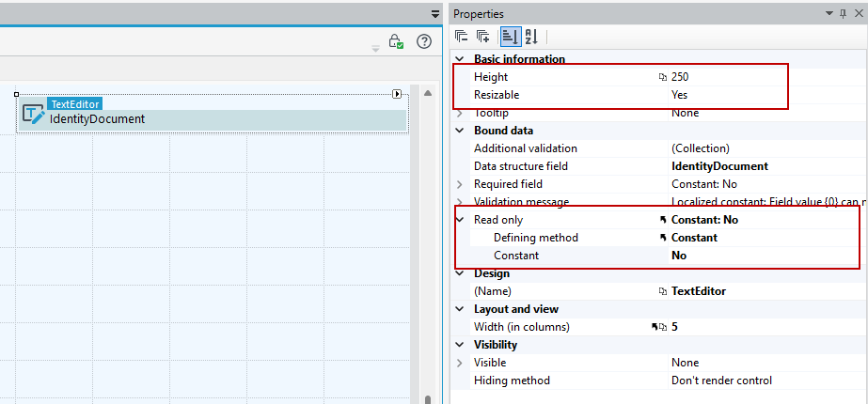Collapse all property categories icon
Viewport: 868px width, 404px height.
pyautogui.click(x=462, y=37)
